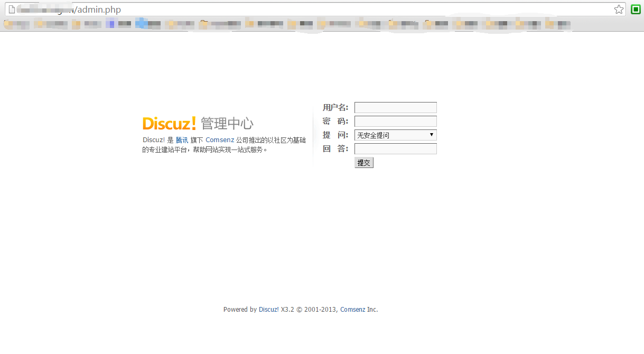
Task: Click into the 用户名 username field
Action: [x=395, y=108]
